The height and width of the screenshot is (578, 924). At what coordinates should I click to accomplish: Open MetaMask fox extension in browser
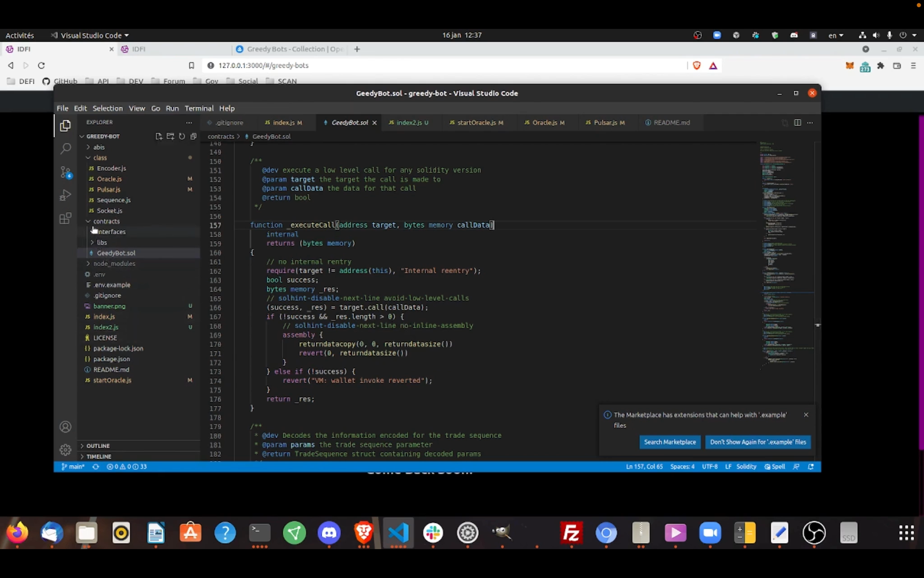point(850,65)
